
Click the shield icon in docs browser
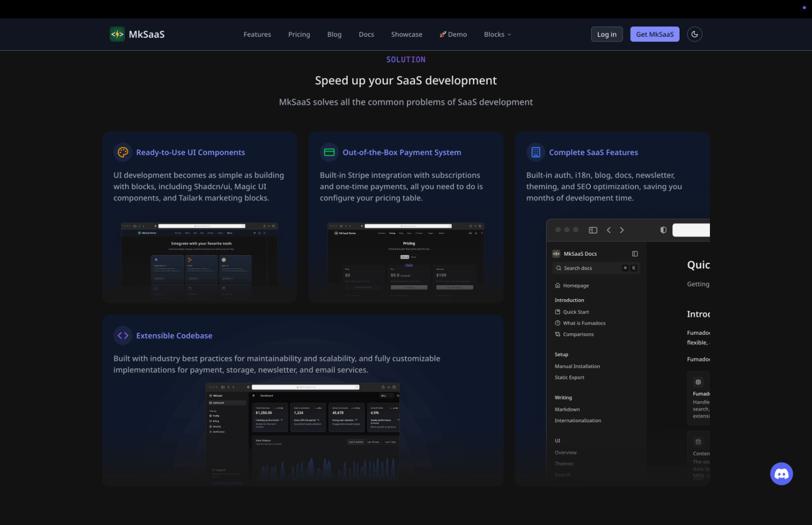point(663,230)
